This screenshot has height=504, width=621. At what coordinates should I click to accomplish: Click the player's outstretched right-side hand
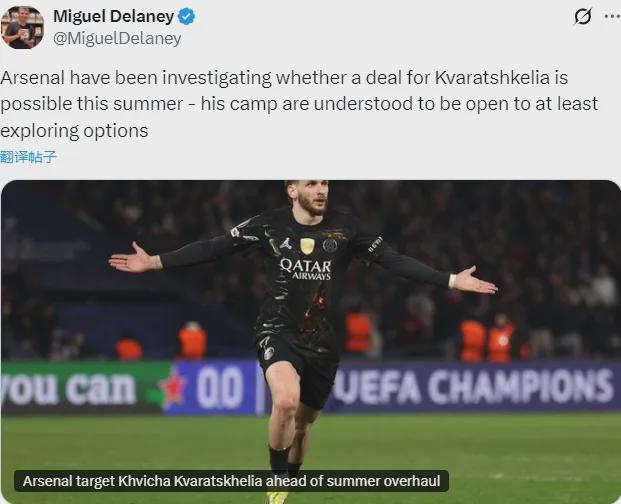(473, 281)
